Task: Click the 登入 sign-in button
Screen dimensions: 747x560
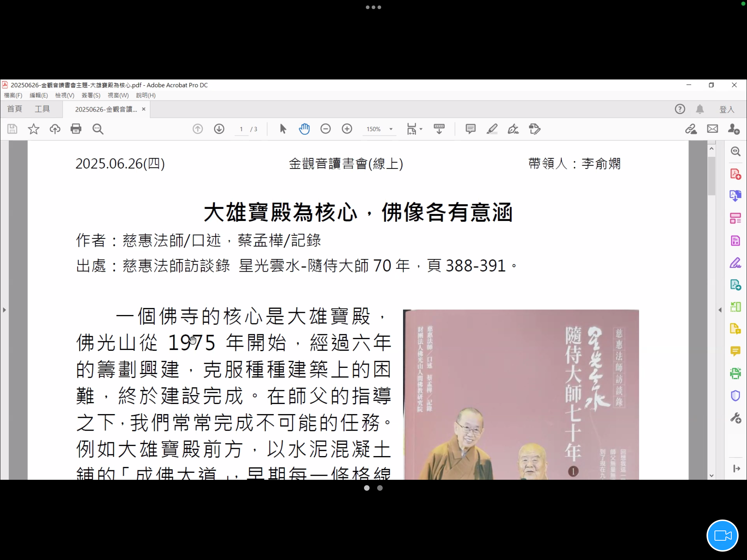Action: (726, 109)
